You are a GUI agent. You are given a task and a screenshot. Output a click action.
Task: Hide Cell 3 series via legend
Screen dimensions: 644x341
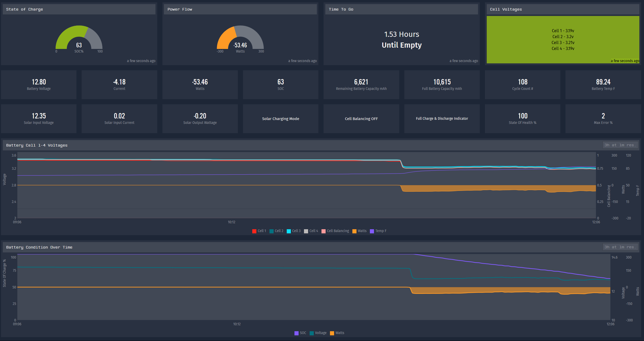296,231
